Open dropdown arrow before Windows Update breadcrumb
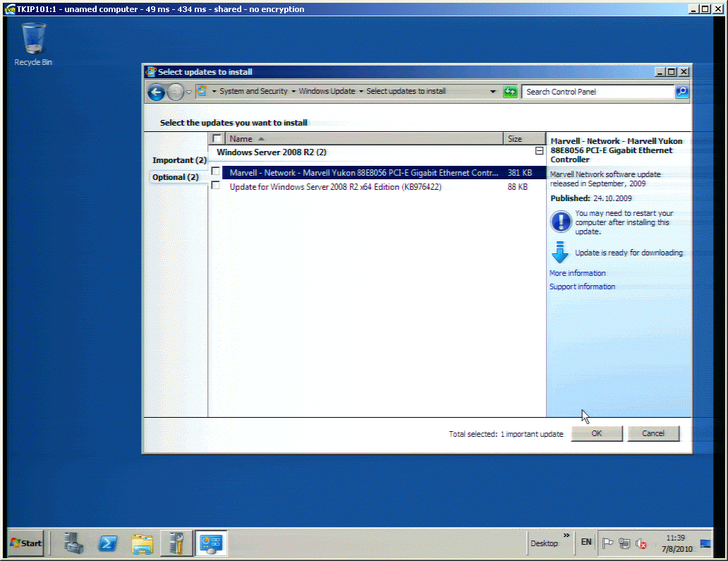This screenshot has height=561, width=728. [x=293, y=92]
